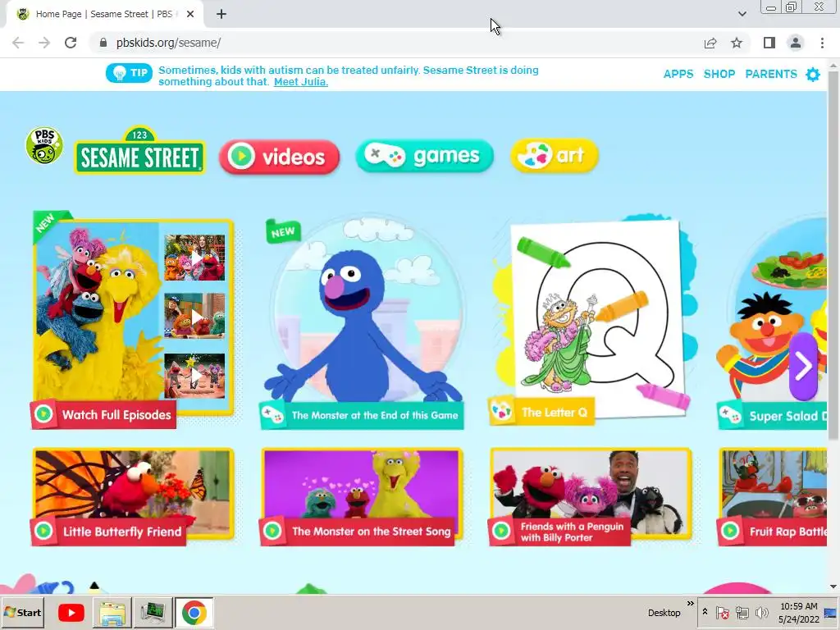Go back in Chrome
The image size is (840, 630).
tap(18, 43)
